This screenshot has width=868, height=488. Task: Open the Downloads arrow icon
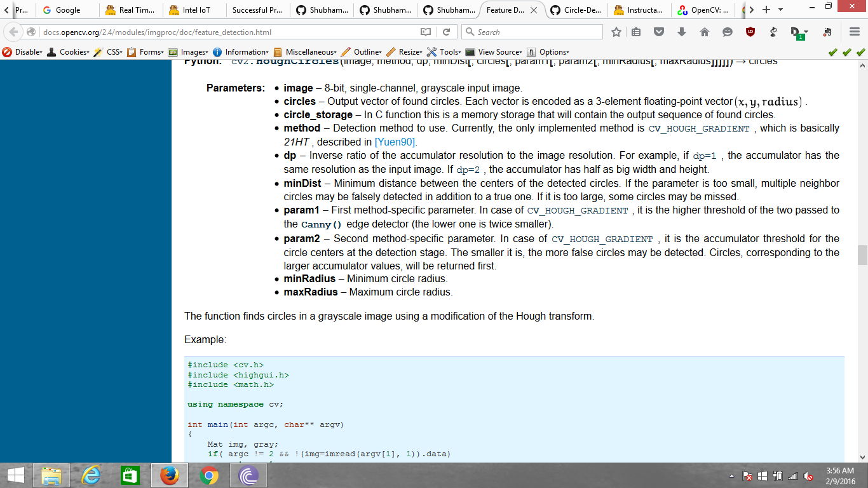click(x=681, y=30)
